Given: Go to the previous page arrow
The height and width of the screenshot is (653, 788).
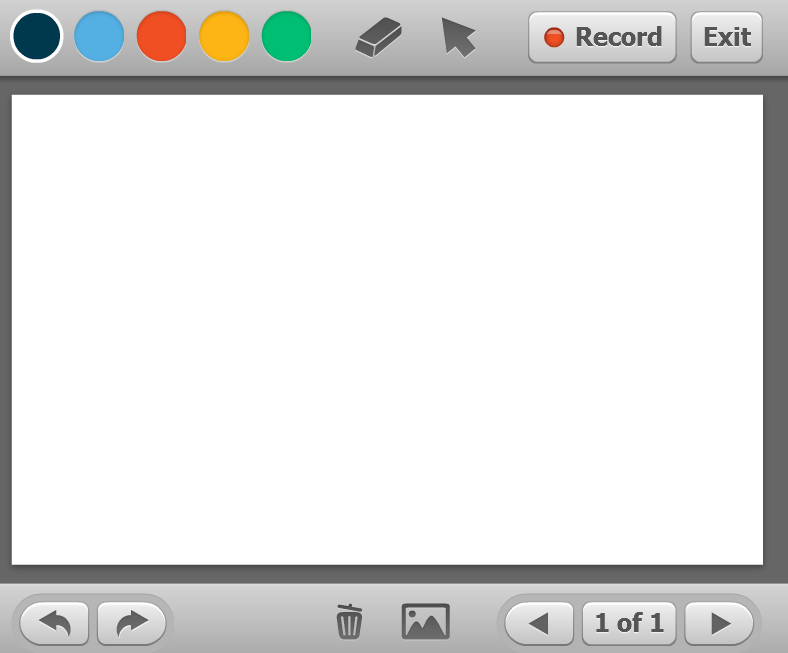Looking at the screenshot, I should (x=539, y=623).
